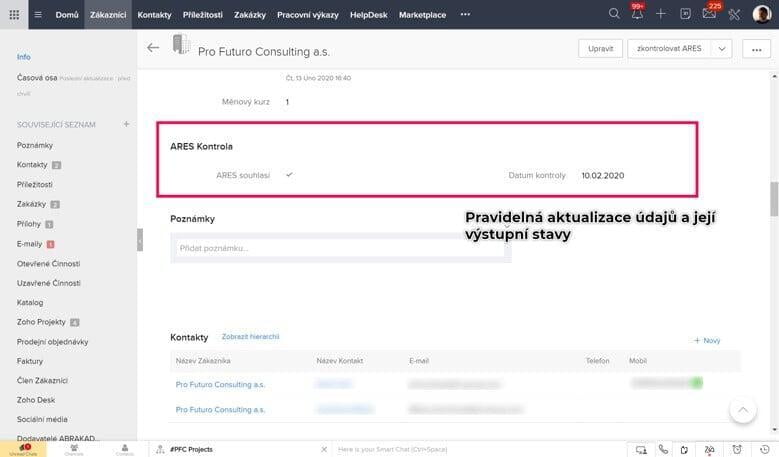This screenshot has width=779, height=457.
Task: Go back using the left arrow
Action: [x=153, y=48]
